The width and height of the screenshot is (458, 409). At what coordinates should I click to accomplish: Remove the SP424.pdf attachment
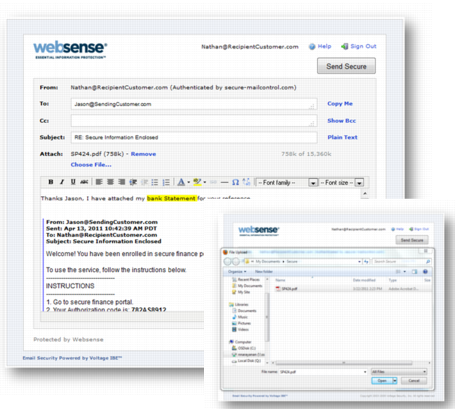click(x=143, y=154)
